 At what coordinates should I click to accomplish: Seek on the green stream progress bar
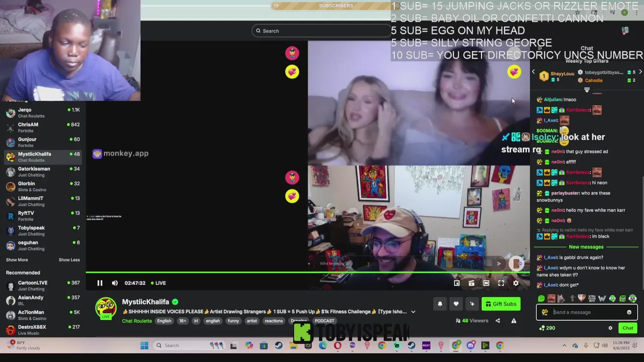pyautogui.click(x=307, y=273)
